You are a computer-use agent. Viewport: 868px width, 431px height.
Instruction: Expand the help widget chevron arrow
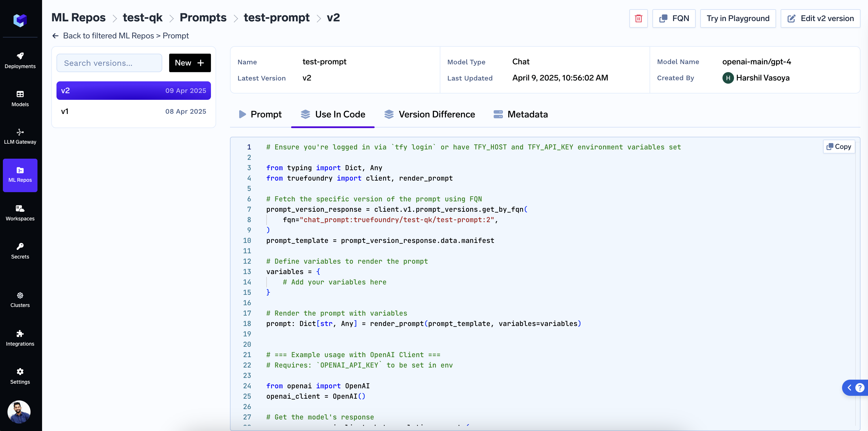(x=849, y=387)
